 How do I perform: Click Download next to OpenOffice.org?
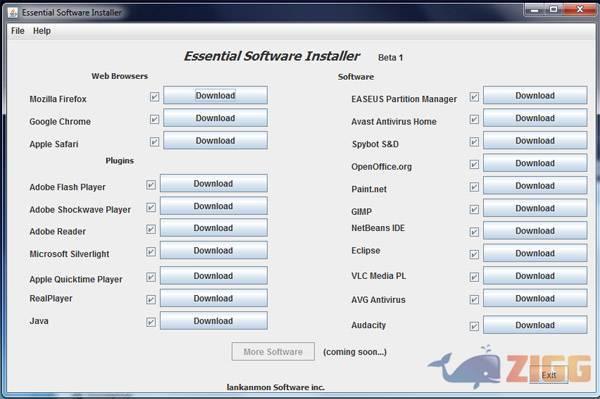pyautogui.click(x=535, y=163)
